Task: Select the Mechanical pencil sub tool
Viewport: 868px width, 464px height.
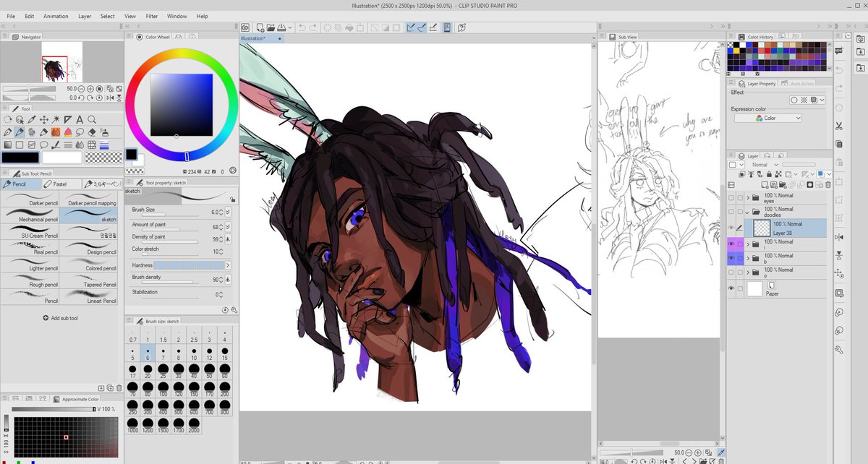Action: [30, 215]
